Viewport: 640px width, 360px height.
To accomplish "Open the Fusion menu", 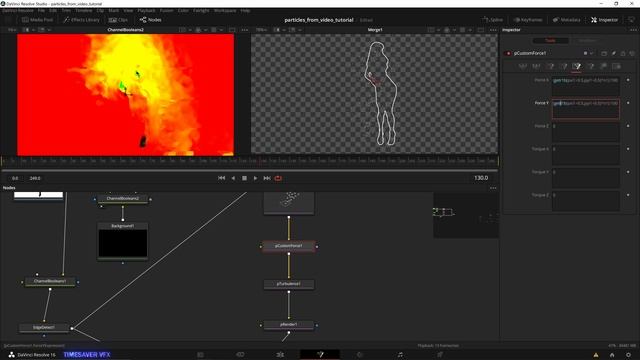I will (x=167, y=11).
